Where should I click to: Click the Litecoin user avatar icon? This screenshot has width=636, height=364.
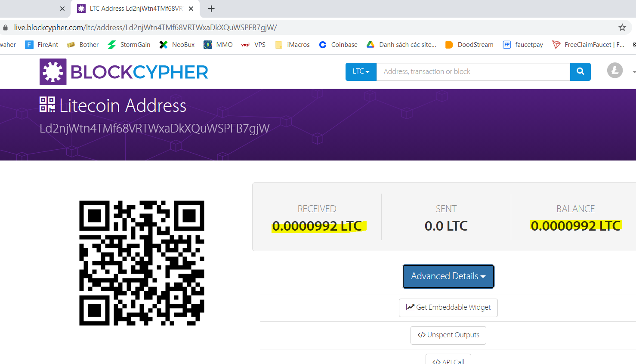615,70
